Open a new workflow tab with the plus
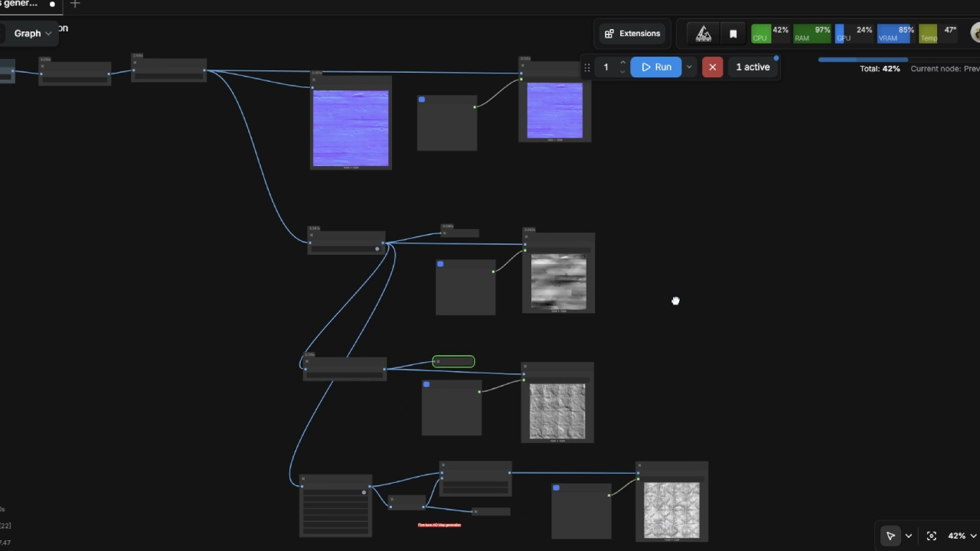 pos(74,5)
